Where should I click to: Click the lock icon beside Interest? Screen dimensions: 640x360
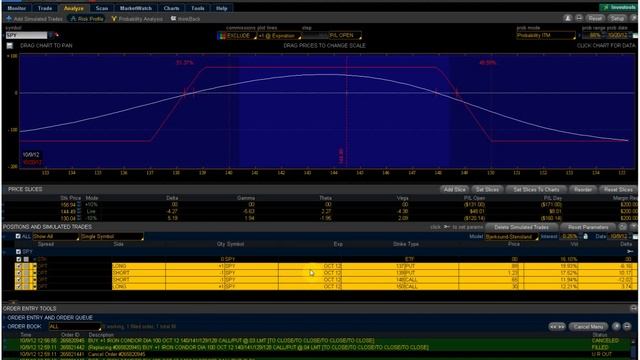[586, 236]
